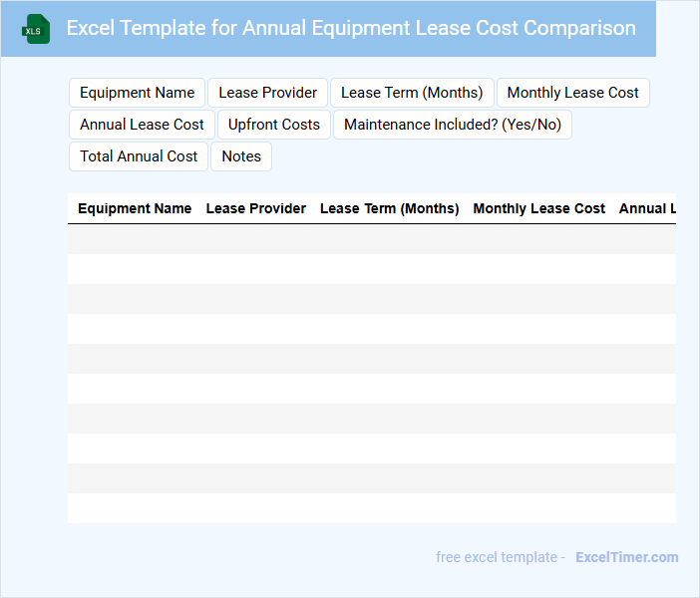Viewport: 700px width, 598px height.
Task: Click the last empty white table row
Action: (371, 508)
